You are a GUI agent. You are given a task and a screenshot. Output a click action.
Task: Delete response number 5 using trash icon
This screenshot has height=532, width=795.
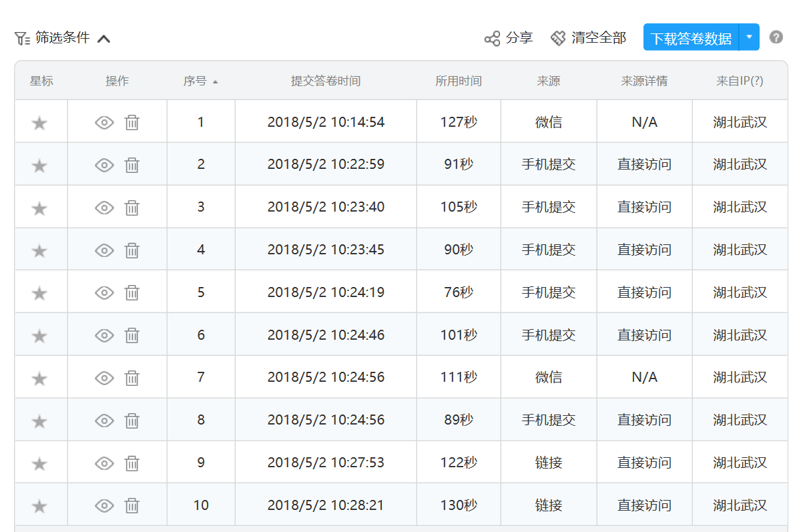(132, 292)
